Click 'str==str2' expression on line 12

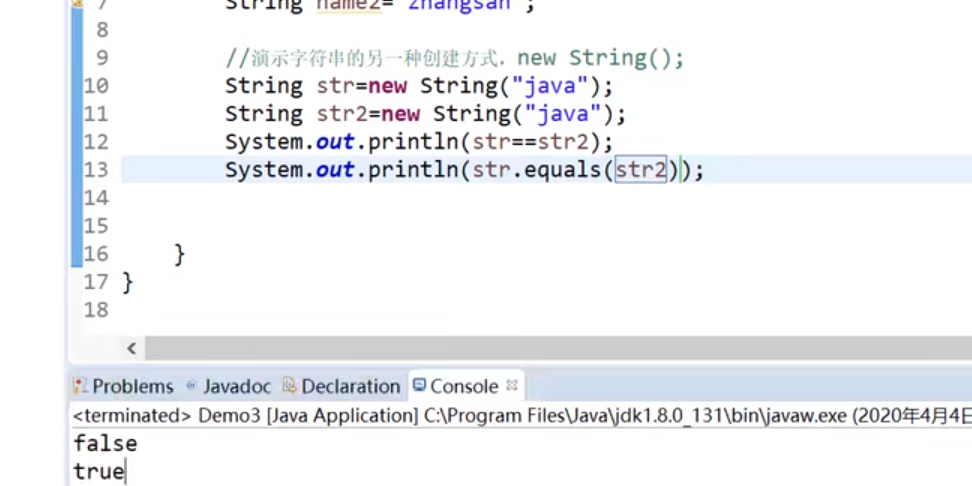pos(530,142)
